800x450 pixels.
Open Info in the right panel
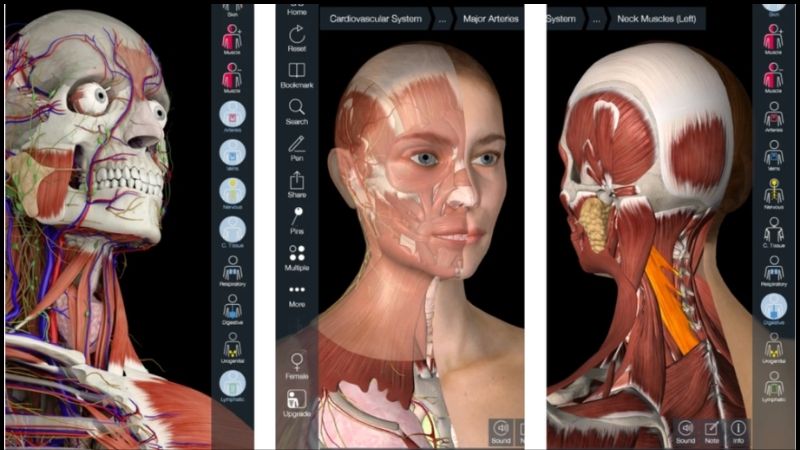[738, 432]
